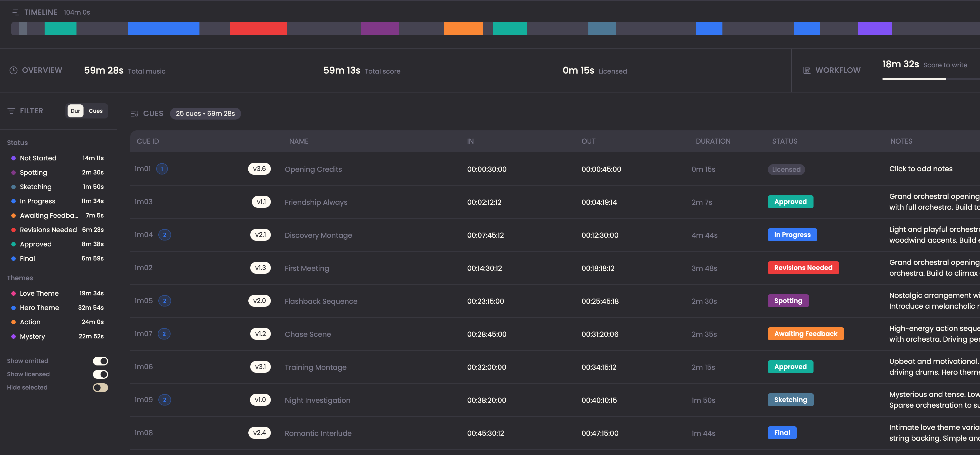Image resolution: width=980 pixels, height=455 pixels.
Task: Open version v3.6 menu for Opening Credits
Action: click(x=259, y=169)
